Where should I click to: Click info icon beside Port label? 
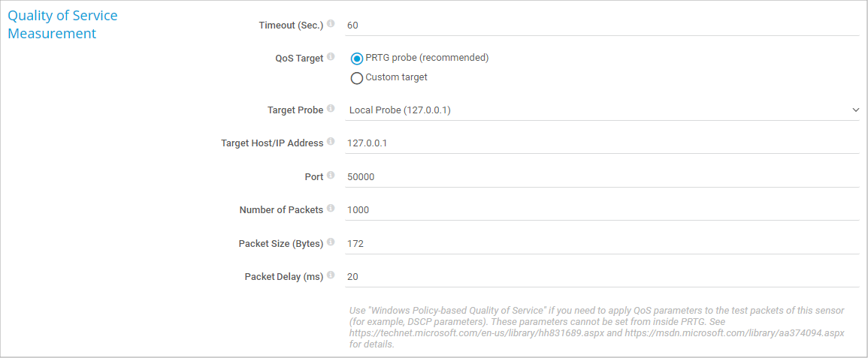click(331, 176)
